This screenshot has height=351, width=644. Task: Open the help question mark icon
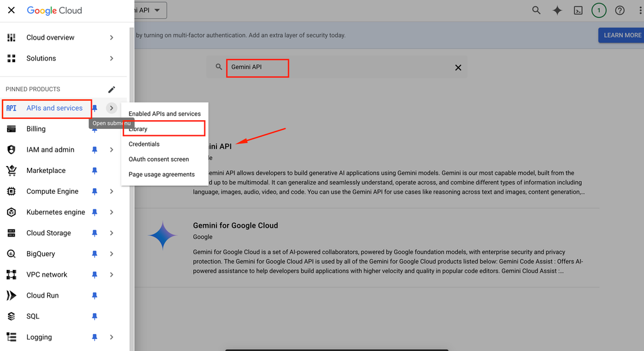[620, 10]
